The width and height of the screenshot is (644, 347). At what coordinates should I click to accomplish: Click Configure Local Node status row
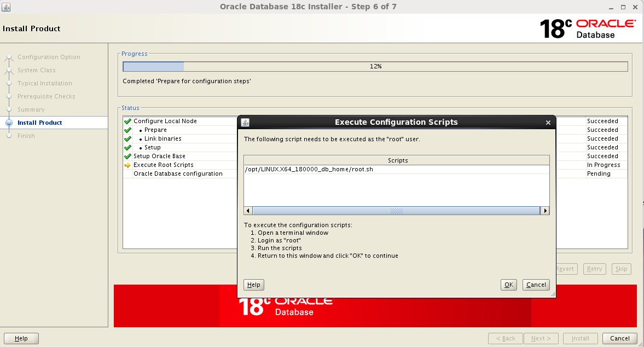point(165,121)
